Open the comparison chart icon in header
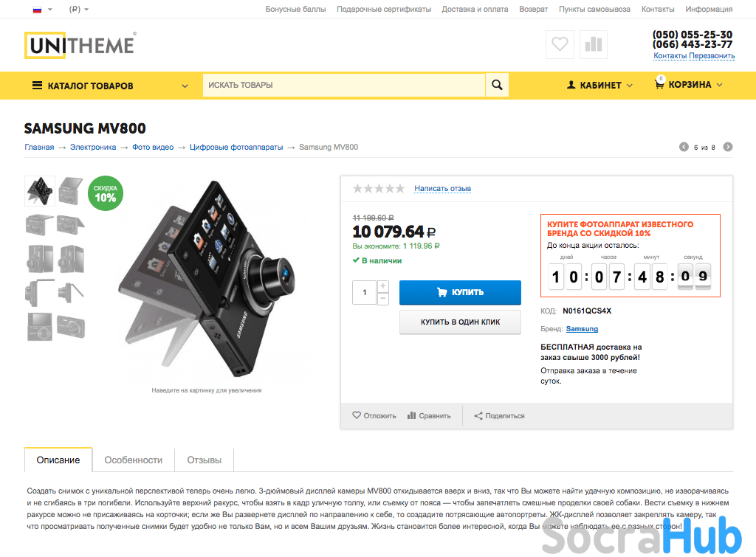The image size is (756, 557). [594, 44]
